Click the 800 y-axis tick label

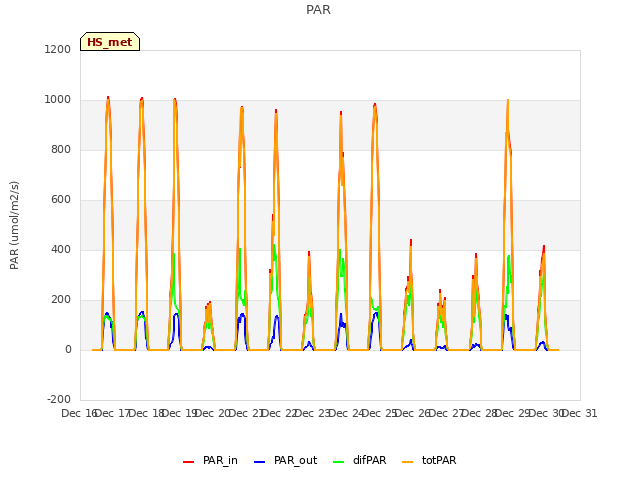click(61, 149)
